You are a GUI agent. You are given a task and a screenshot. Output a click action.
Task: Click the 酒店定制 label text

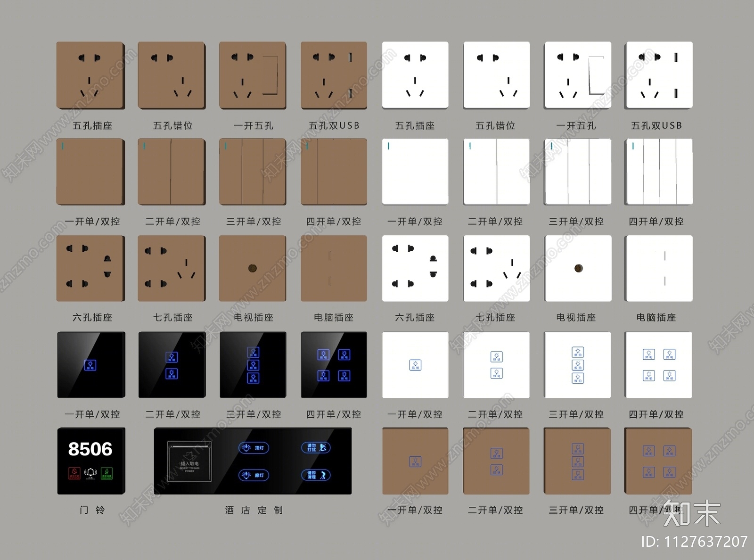(x=254, y=510)
